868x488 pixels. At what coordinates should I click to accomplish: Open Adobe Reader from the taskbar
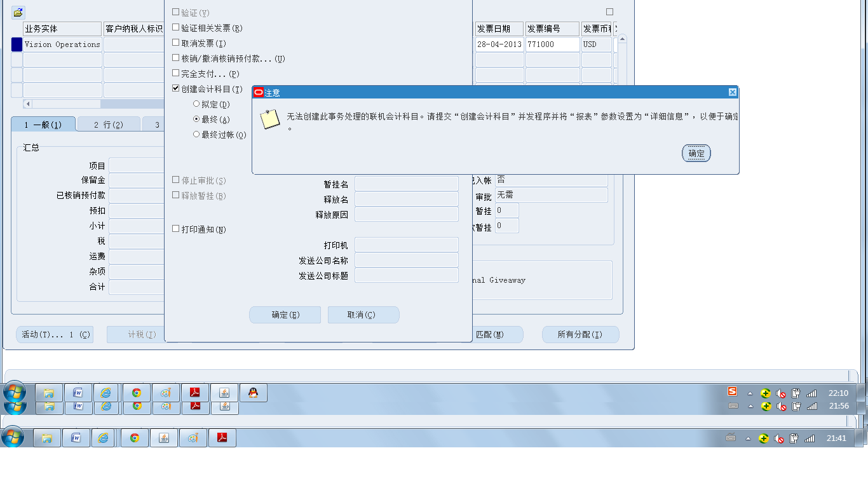194,392
